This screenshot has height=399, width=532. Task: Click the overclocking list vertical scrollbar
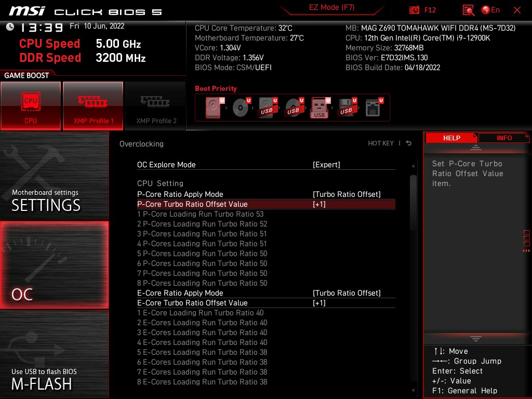pyautogui.click(x=414, y=203)
